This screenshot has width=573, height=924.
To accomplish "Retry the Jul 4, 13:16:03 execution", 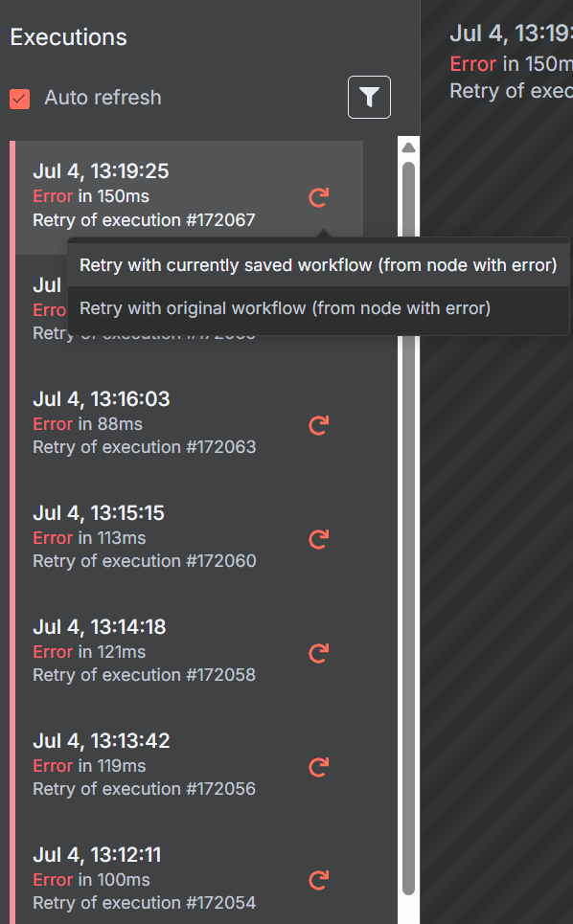I will [317, 425].
